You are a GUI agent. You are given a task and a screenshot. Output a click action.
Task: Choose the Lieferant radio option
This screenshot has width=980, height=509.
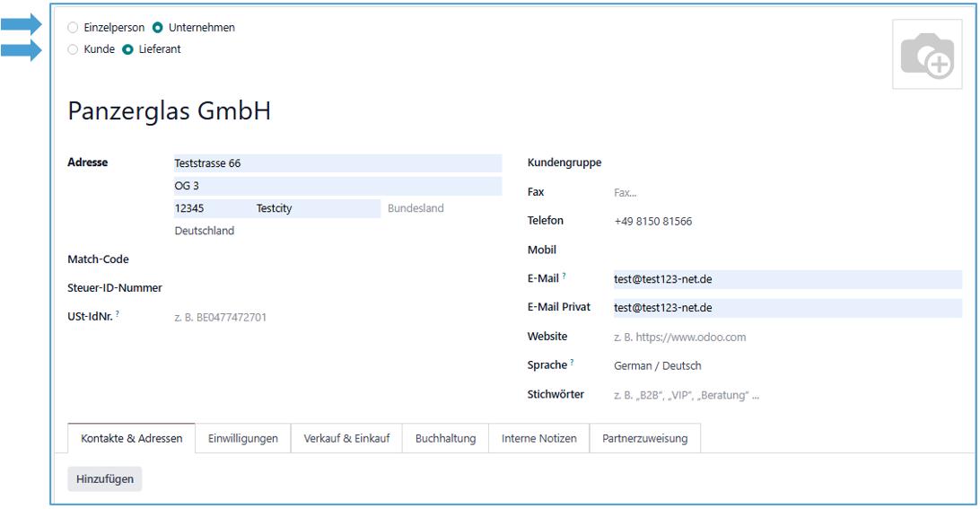127,49
